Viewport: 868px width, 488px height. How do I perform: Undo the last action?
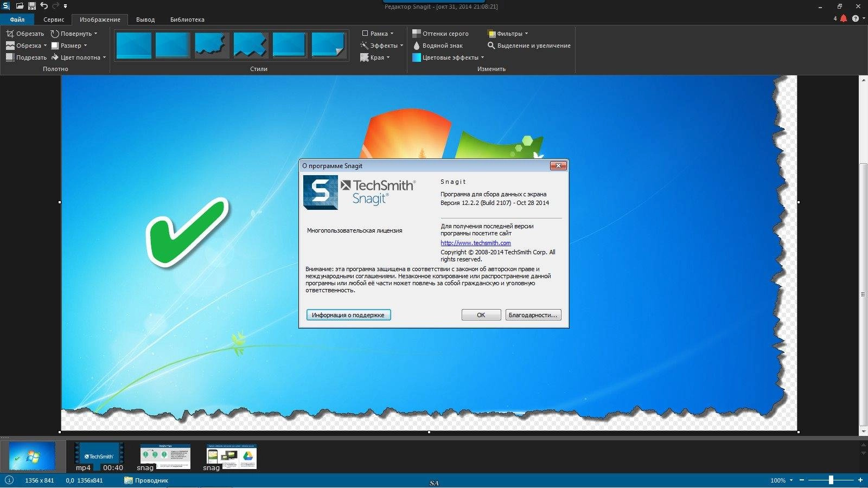(44, 6)
